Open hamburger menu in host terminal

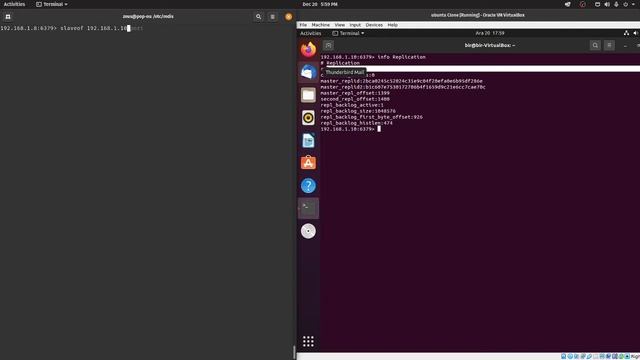point(273,17)
